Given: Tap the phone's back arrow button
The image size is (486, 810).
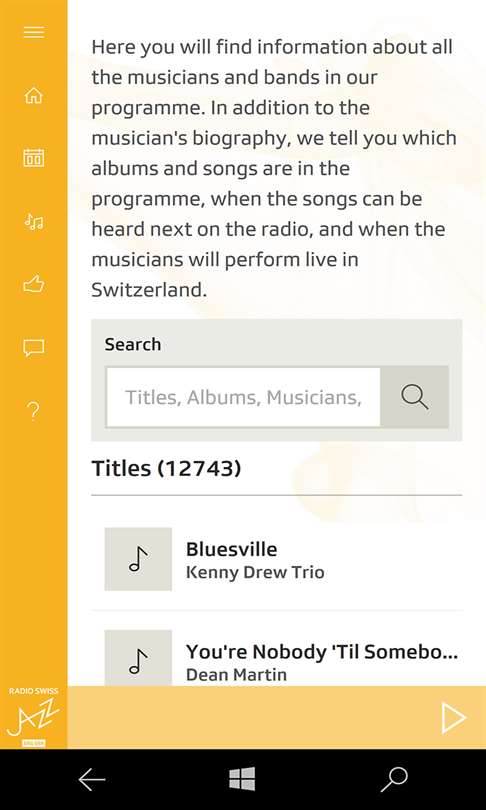Looking at the screenshot, I should click(92, 779).
